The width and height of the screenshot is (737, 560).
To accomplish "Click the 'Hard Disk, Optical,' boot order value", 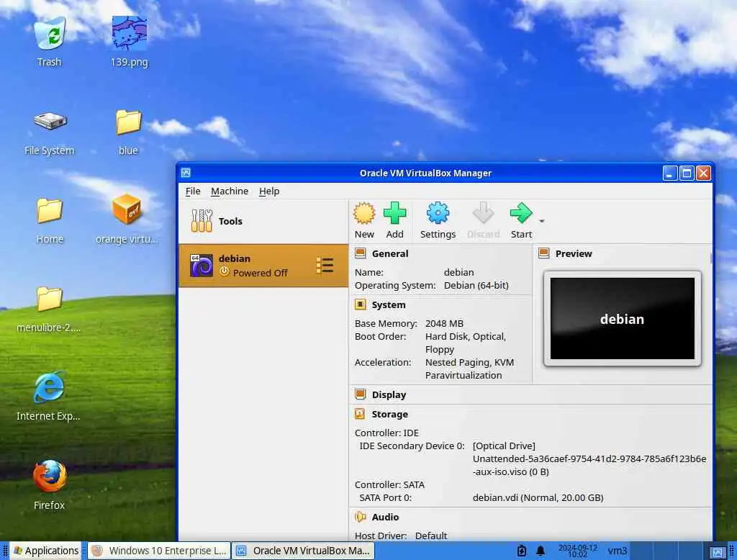I will coord(466,337).
